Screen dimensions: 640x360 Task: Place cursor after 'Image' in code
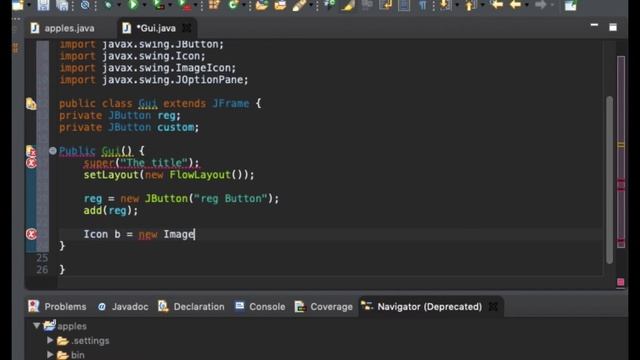click(195, 234)
